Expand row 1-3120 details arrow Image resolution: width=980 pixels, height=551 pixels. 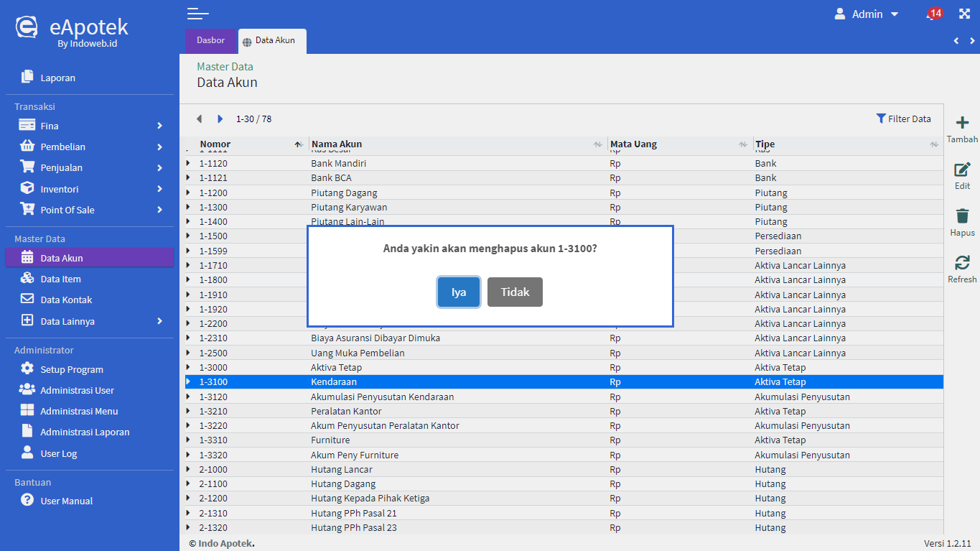tap(188, 397)
